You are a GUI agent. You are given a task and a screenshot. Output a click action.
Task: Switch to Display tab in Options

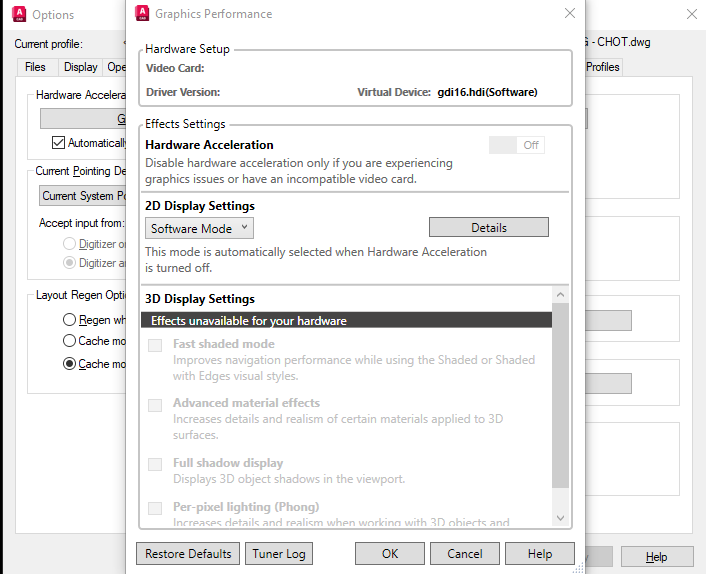coord(81,67)
